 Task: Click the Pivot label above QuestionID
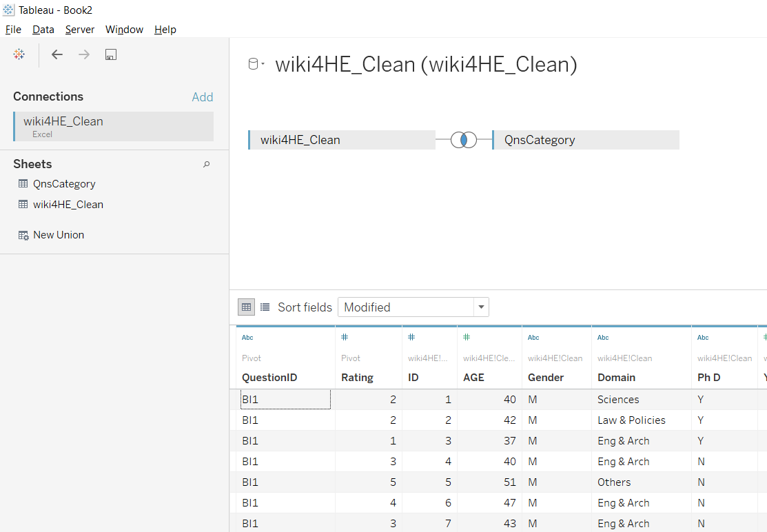252,358
